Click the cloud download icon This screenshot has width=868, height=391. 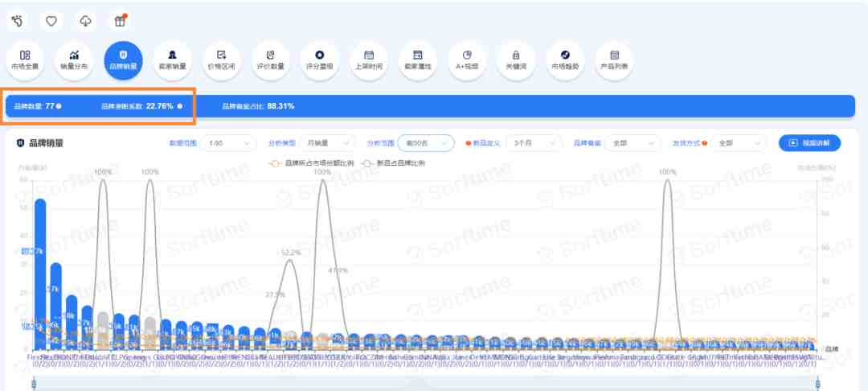pyautogui.click(x=86, y=21)
